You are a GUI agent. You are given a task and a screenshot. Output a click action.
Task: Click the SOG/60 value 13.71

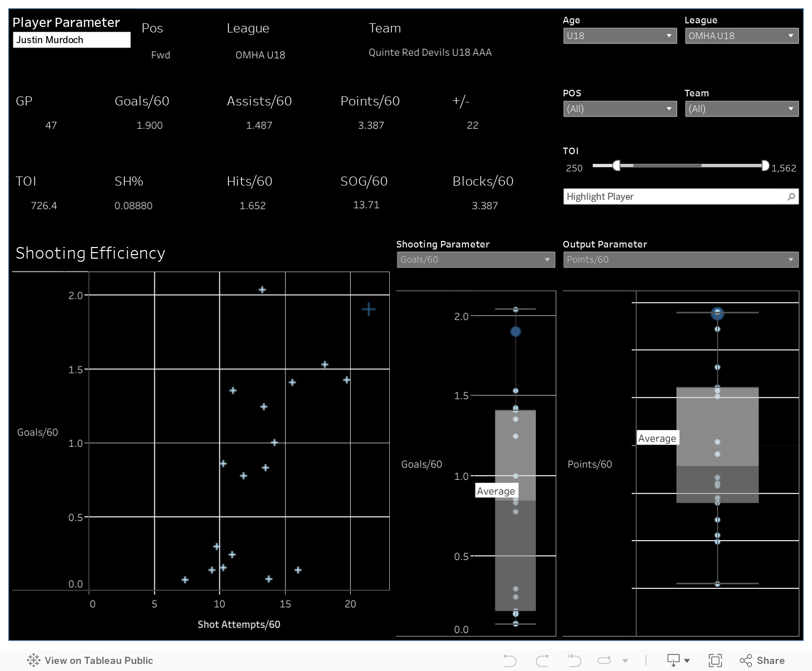click(366, 205)
